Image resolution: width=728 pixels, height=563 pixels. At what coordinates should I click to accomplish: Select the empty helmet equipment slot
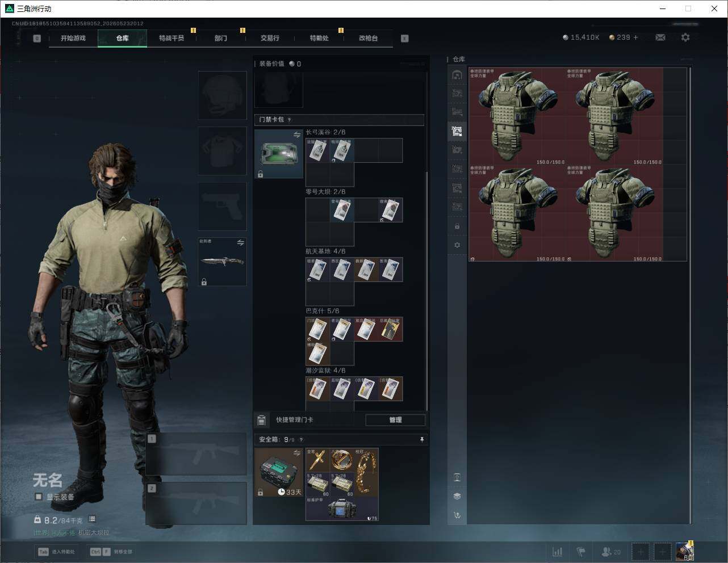click(x=223, y=95)
